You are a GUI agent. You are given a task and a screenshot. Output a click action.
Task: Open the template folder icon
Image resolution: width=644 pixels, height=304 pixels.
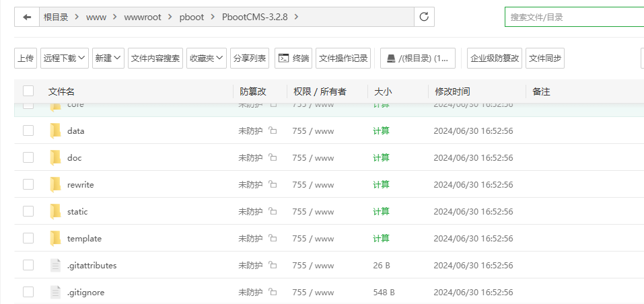point(55,239)
